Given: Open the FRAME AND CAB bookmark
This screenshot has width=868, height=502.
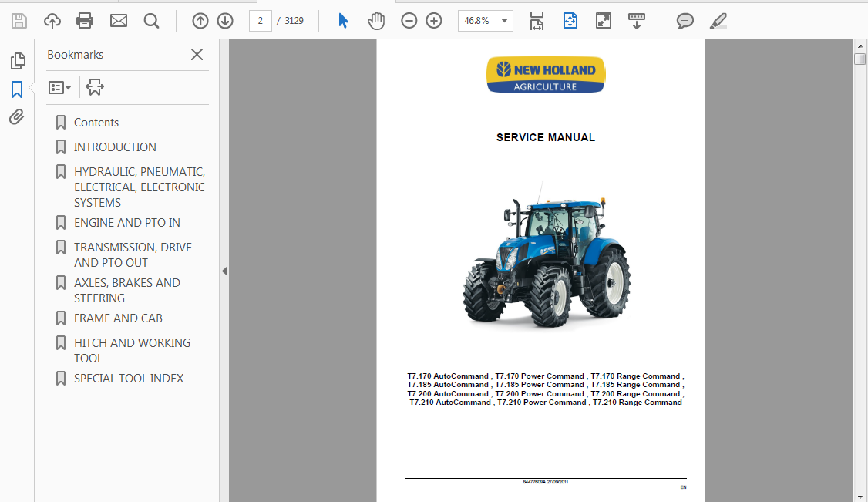Looking at the screenshot, I should 119,318.
